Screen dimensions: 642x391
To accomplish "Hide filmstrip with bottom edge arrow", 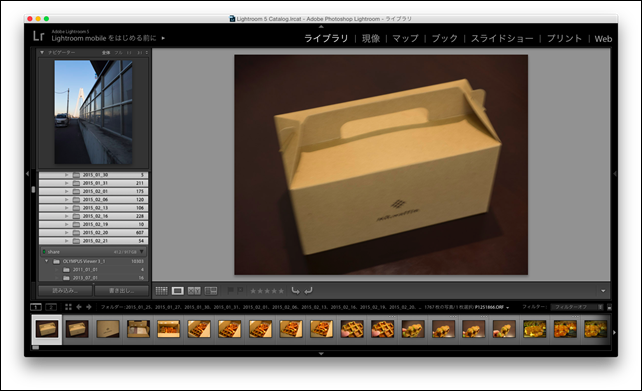I will tap(321, 353).
